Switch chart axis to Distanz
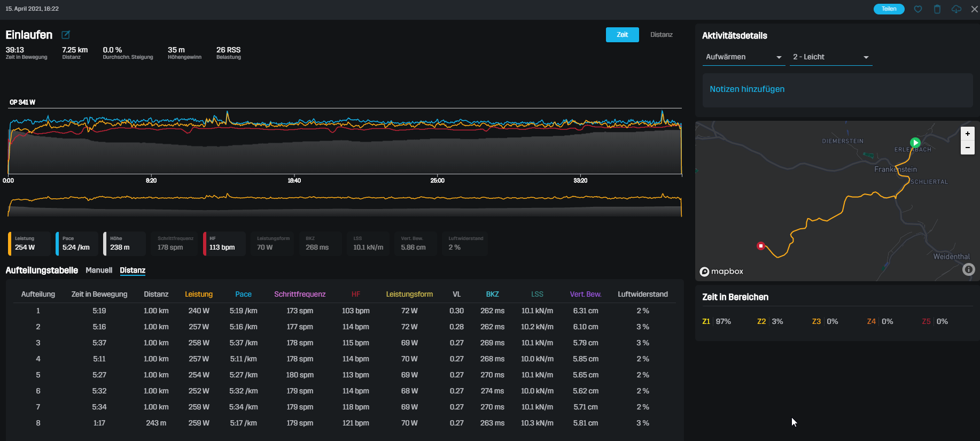The image size is (980, 441). [661, 35]
